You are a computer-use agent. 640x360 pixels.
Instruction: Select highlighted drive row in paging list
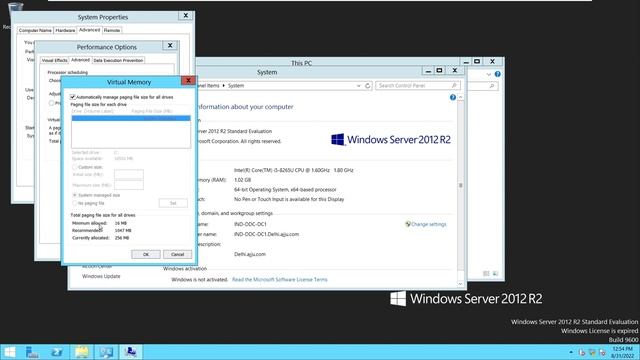pos(131,118)
